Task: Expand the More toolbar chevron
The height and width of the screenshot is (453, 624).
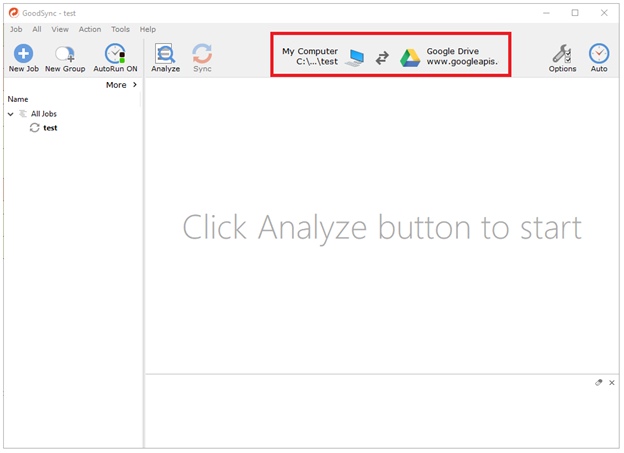Action: [x=134, y=85]
